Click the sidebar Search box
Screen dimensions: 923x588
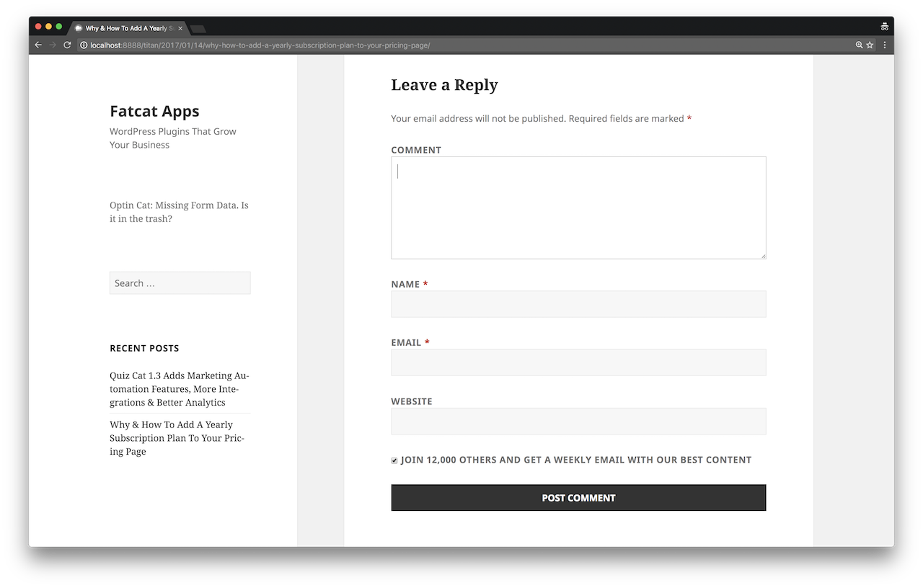180,283
